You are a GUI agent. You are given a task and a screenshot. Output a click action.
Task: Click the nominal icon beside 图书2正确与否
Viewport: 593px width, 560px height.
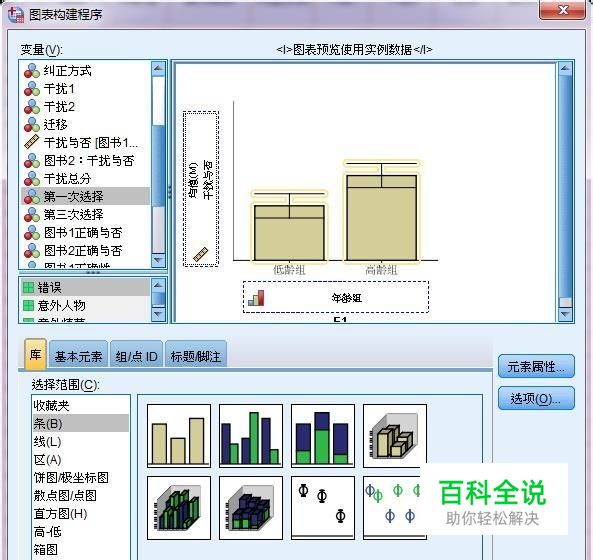(x=32, y=251)
